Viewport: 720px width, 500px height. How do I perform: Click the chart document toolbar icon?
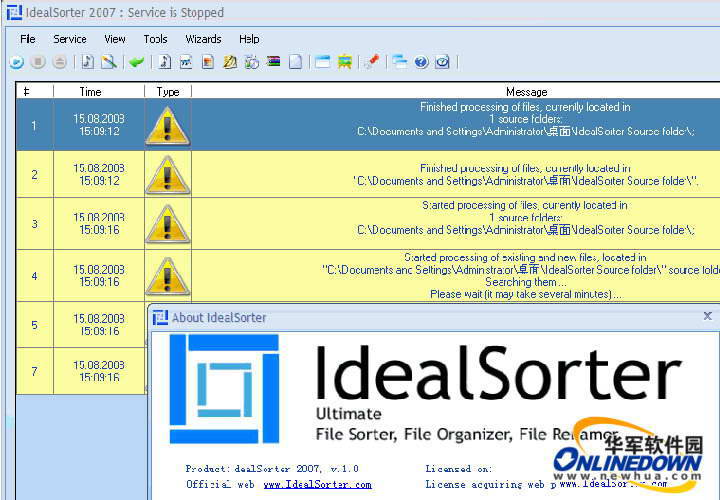click(186, 62)
